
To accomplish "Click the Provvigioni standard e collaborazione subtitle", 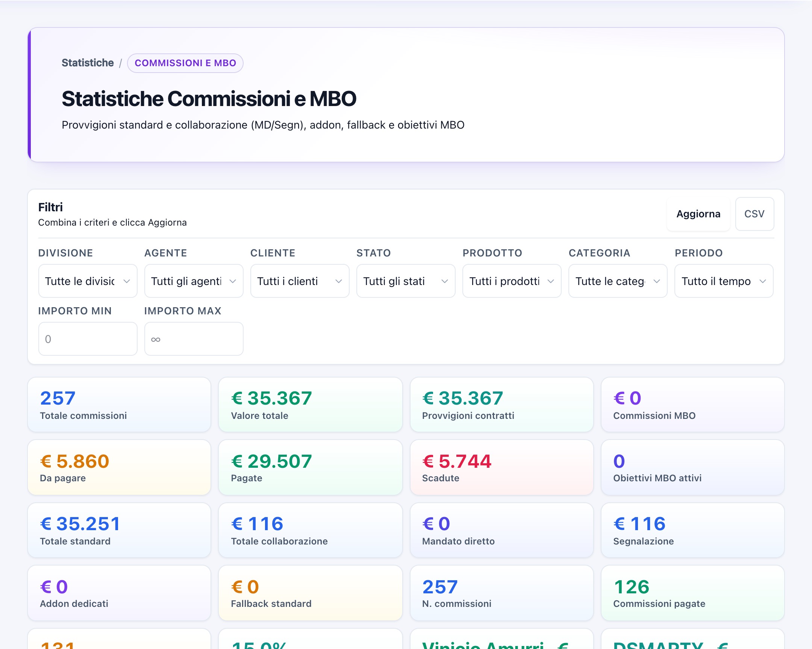I will (263, 125).
